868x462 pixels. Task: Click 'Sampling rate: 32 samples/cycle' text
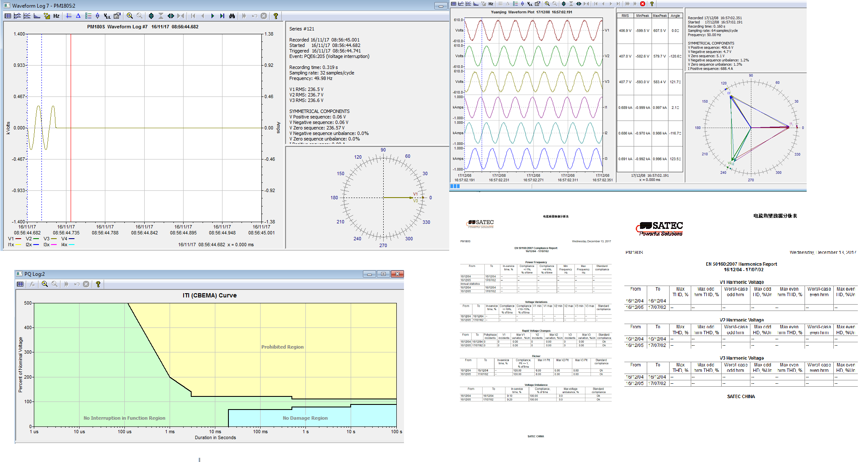click(321, 73)
